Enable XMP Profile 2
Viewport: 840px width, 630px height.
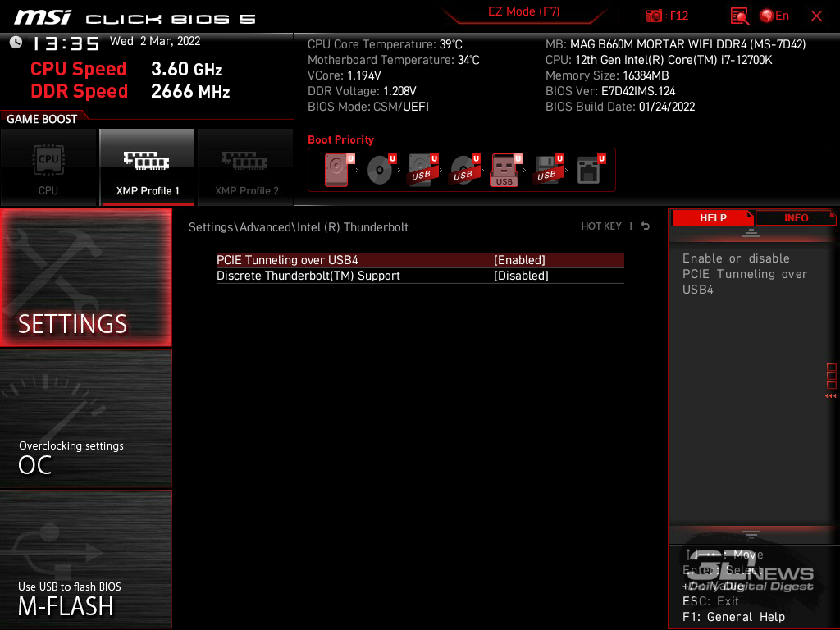click(246, 167)
